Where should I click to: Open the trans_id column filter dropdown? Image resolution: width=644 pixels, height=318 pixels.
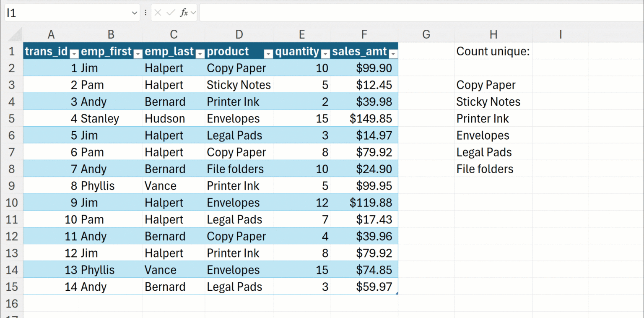pyautogui.click(x=74, y=54)
